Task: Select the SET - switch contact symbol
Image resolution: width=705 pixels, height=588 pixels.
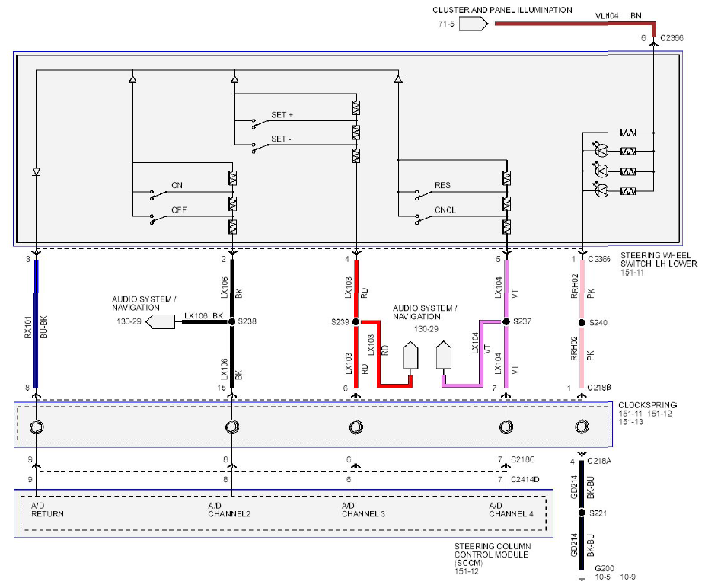Action: pos(260,148)
